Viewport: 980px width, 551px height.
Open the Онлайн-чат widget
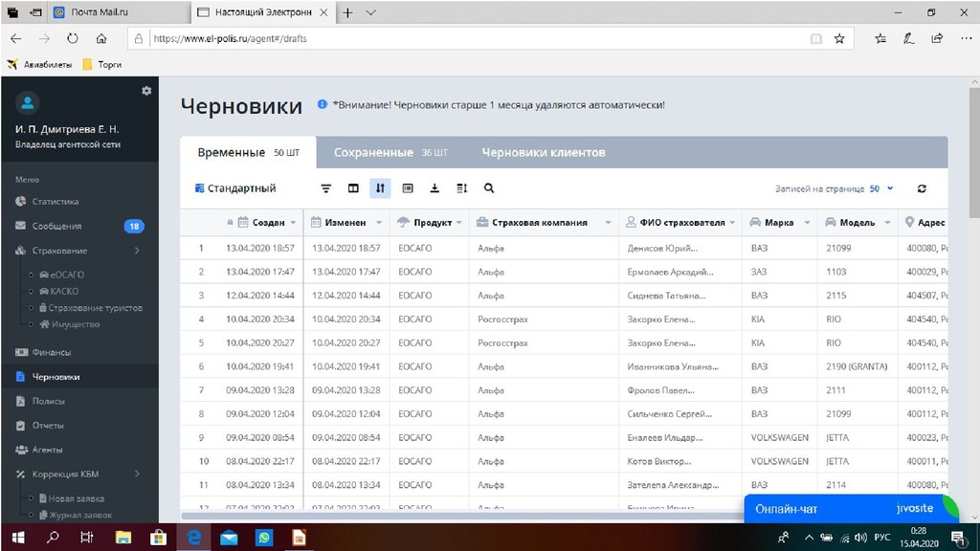point(851,509)
